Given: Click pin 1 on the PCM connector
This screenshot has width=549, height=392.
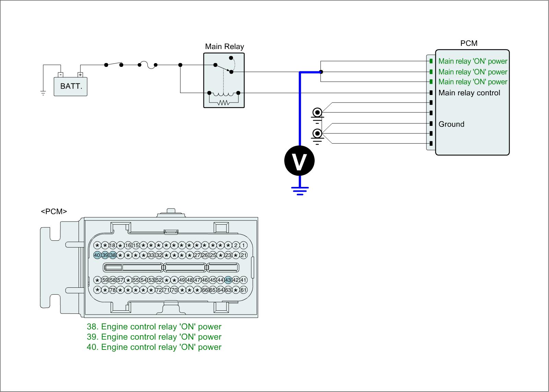Looking at the screenshot, I should click(243, 245).
